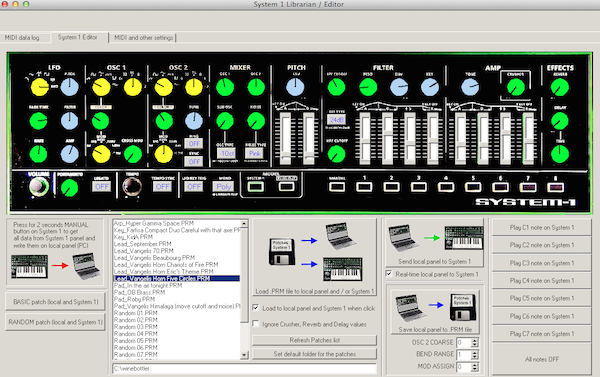Click RANDOM patch (local and System 1)
The width and height of the screenshot is (600, 377).
point(55,322)
